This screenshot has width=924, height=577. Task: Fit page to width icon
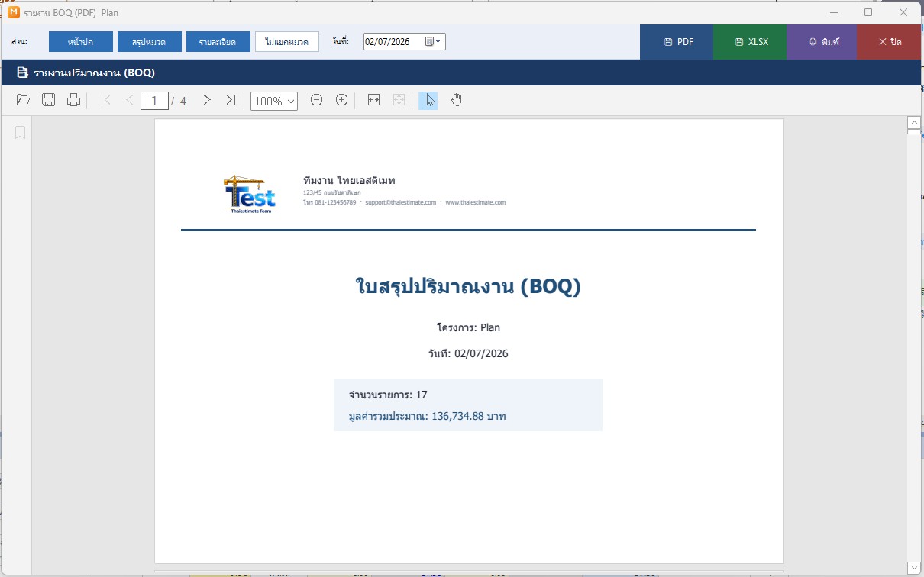(x=373, y=100)
